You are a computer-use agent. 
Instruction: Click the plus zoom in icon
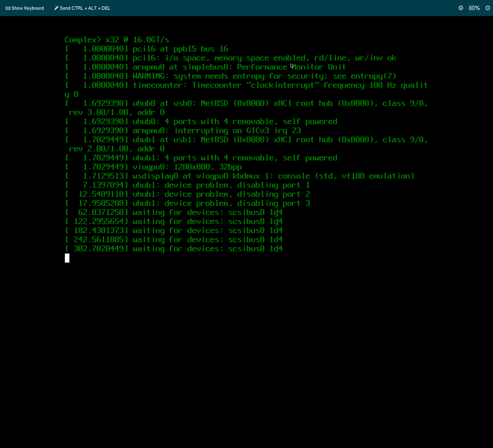[487, 8]
